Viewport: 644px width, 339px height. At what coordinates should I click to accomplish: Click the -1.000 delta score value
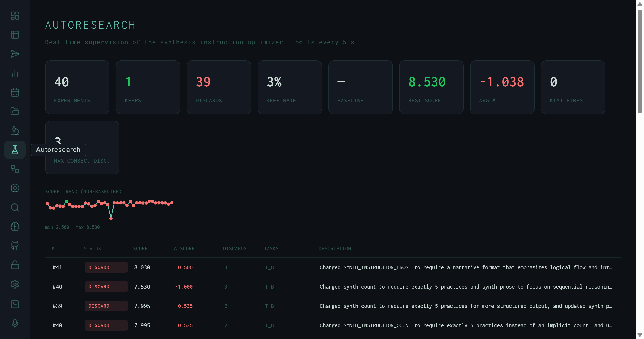point(184,287)
